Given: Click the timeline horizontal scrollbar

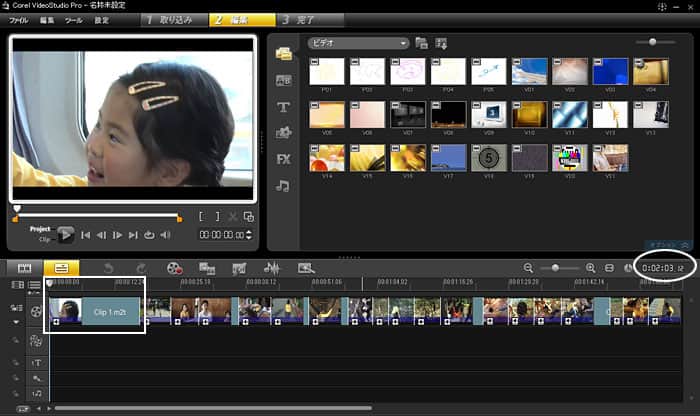Looking at the screenshot, I should point(213,408).
